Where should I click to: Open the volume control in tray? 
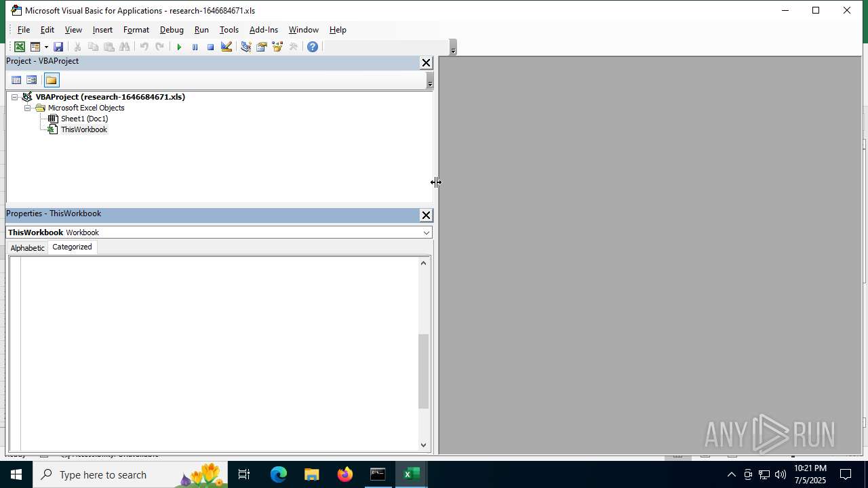click(780, 474)
